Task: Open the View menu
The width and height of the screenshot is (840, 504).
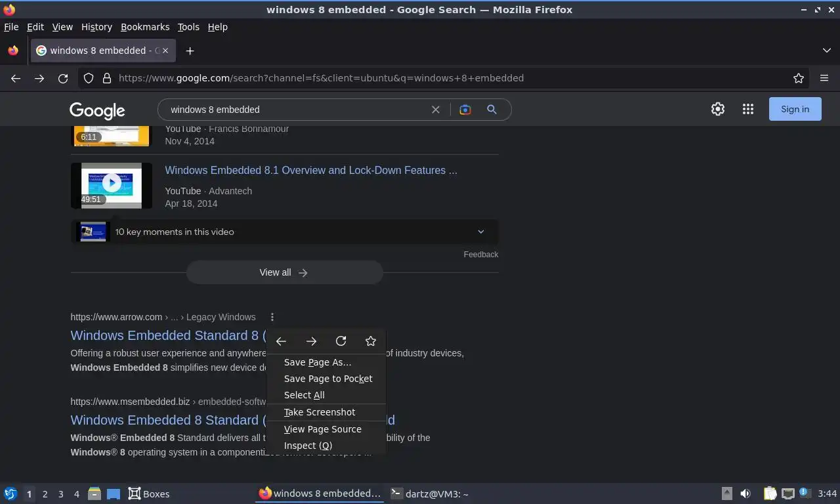Action: pyautogui.click(x=62, y=27)
